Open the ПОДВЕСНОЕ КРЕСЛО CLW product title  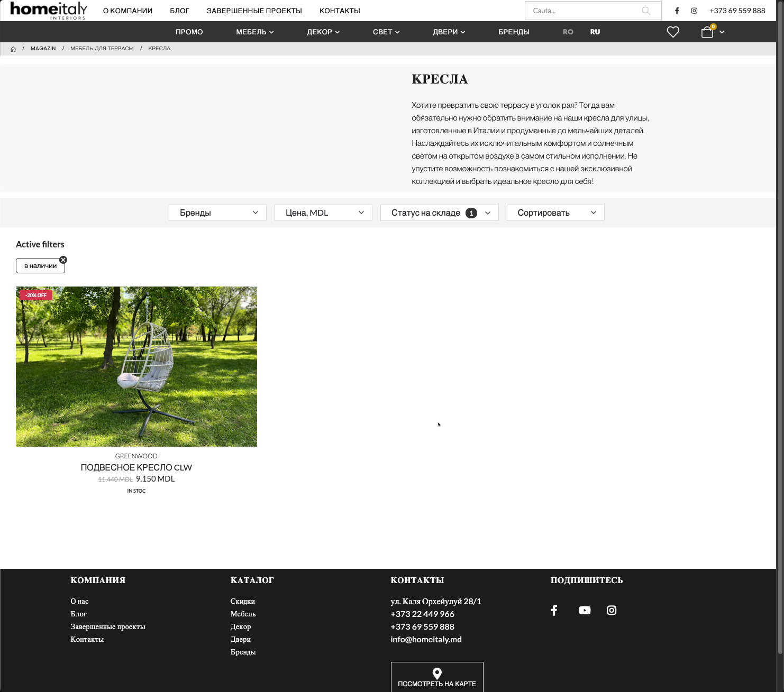[136, 467]
